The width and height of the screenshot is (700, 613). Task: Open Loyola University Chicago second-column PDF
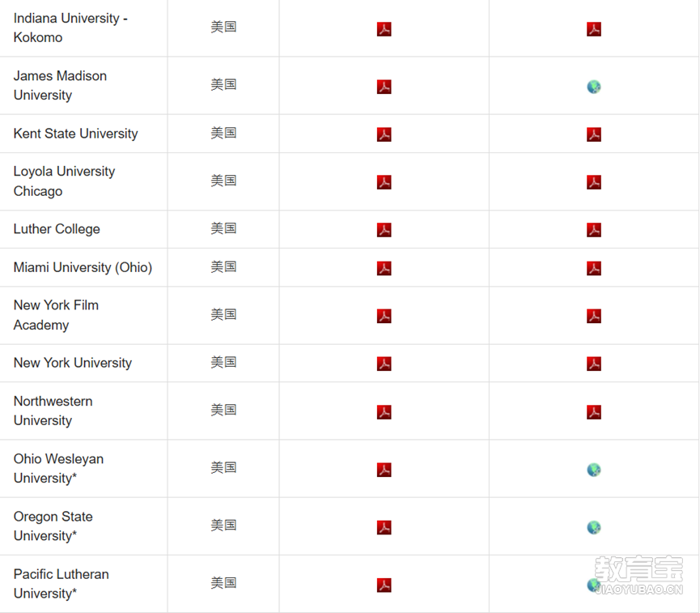pyautogui.click(x=594, y=182)
